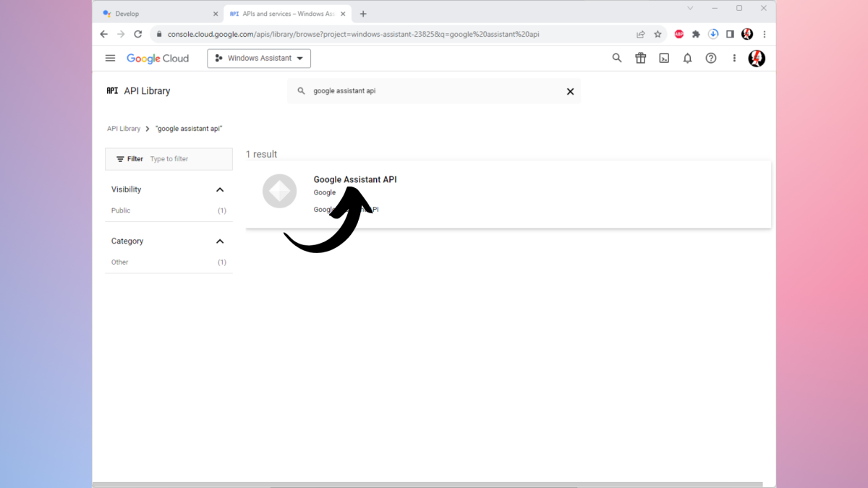This screenshot has height=488, width=868.
Task: Bookmark this page with the star
Action: pyautogui.click(x=658, y=34)
